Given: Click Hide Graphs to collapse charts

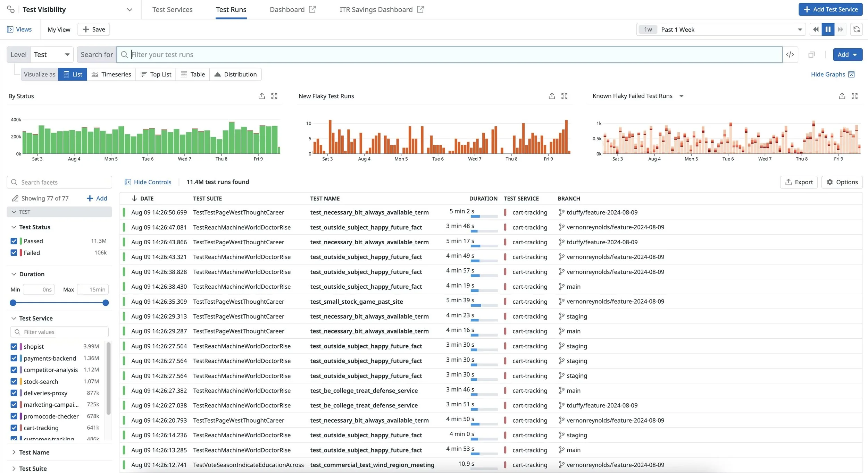Looking at the screenshot, I should [828, 74].
